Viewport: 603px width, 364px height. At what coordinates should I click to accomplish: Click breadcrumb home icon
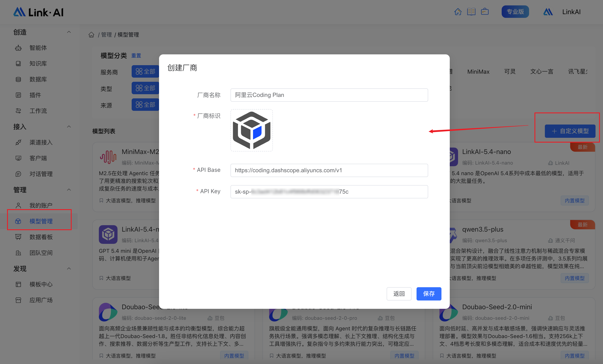click(x=91, y=35)
